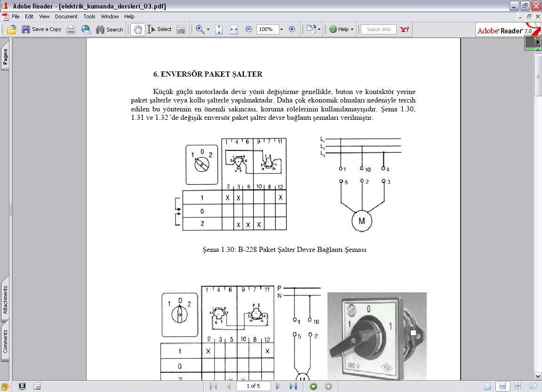The width and height of the screenshot is (542, 392).
Task: Click the Fit Width icon
Action: [x=234, y=29]
